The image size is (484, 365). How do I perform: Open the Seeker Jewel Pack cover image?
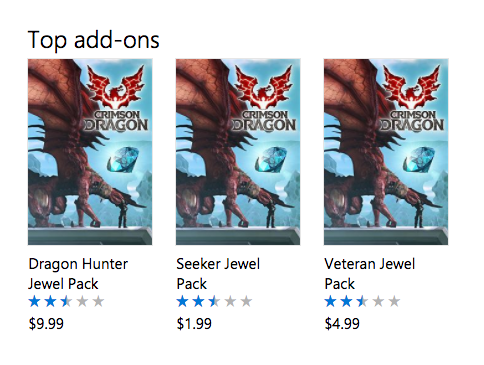238,152
